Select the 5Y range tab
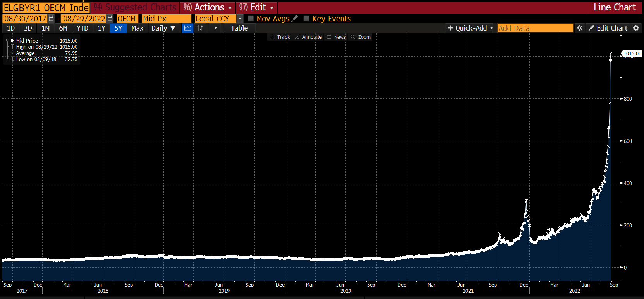Viewport: 644px width, 299px height. point(118,28)
